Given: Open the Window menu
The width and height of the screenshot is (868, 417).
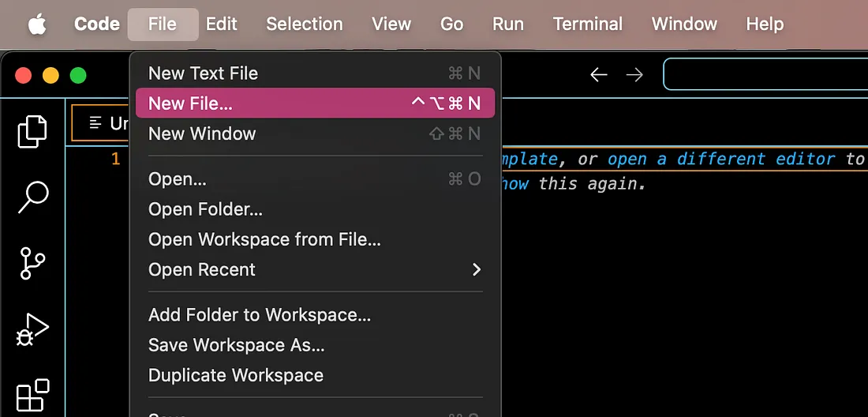Looking at the screenshot, I should tap(684, 24).
